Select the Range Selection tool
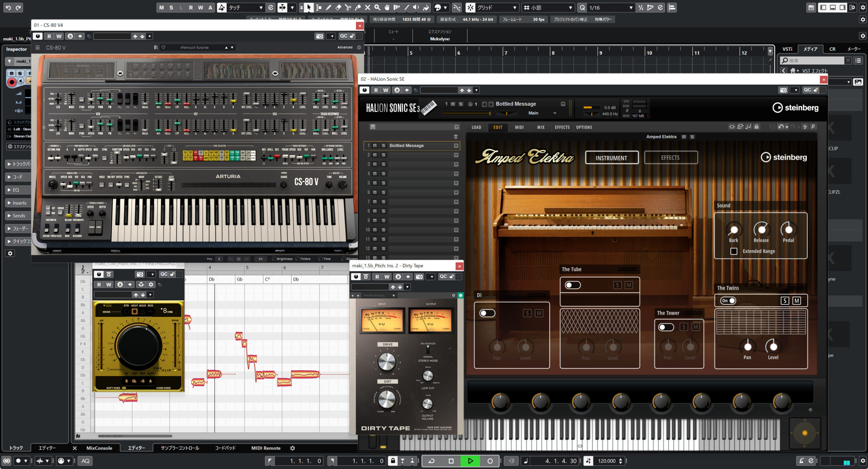The image size is (868, 469). 318,7
